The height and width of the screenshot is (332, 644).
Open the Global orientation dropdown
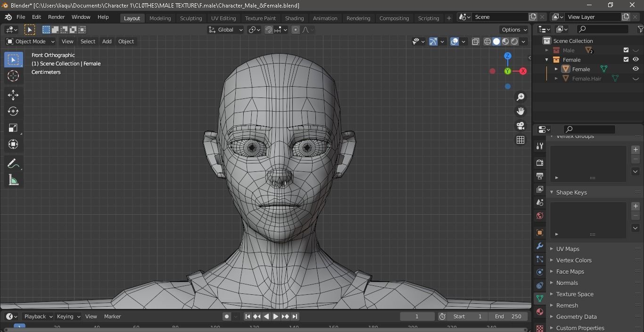point(225,30)
